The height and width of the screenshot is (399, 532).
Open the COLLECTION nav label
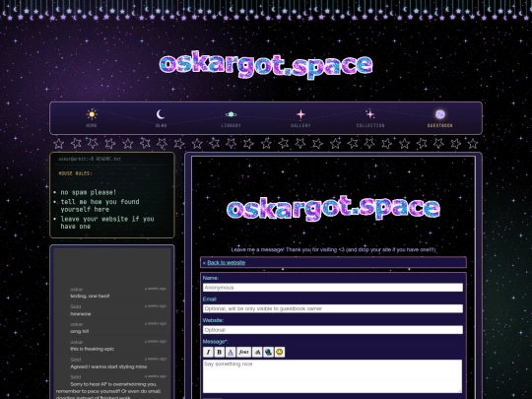tap(370, 125)
